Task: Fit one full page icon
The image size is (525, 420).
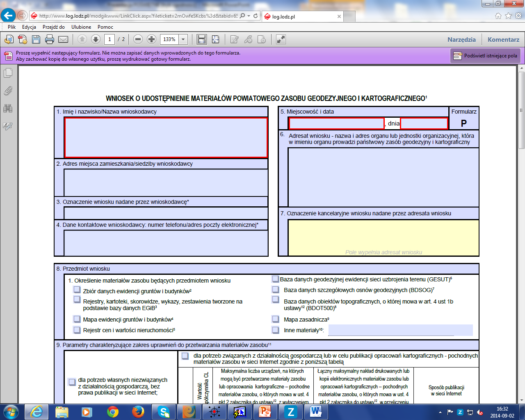Action: 215,39
